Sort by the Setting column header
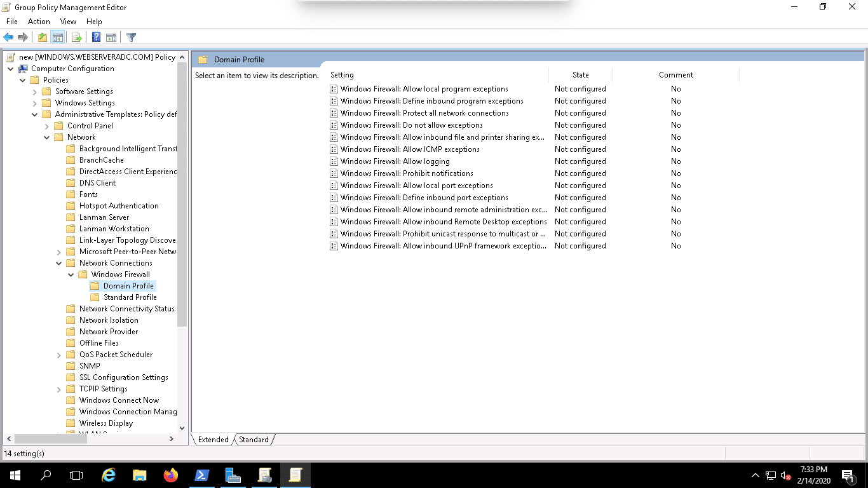The height and width of the screenshot is (488, 868). point(438,75)
